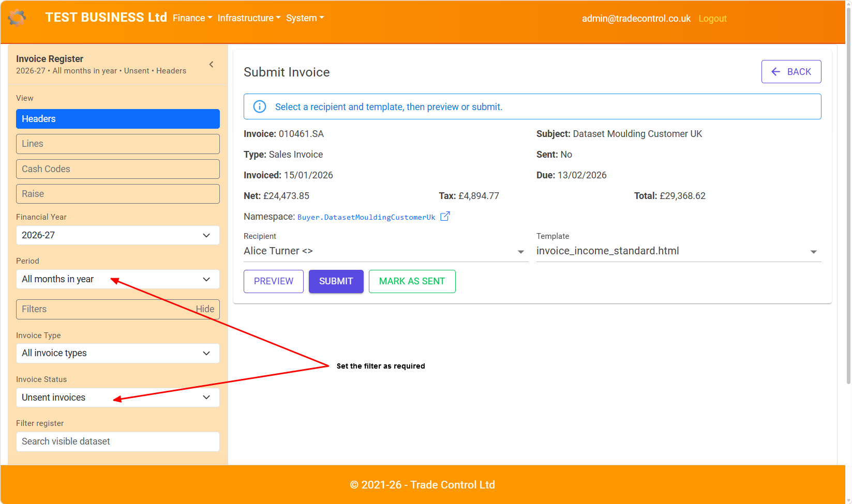The image size is (852, 504).
Task: Click the SUBMIT button
Action: [x=336, y=281]
